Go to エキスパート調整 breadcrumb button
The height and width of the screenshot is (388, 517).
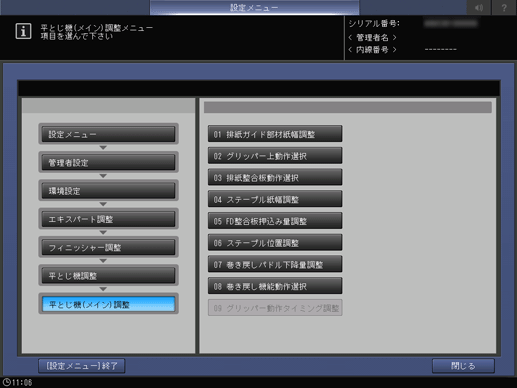108,219
